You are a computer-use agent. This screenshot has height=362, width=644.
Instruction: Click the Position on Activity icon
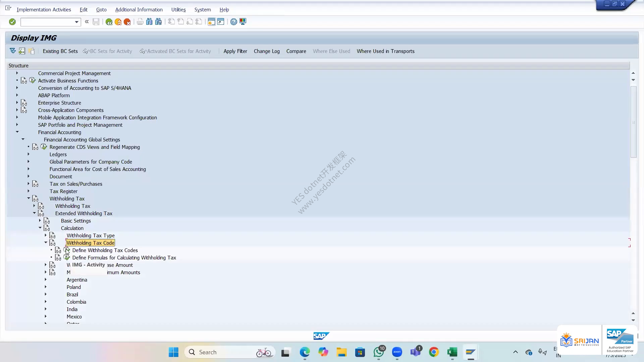tap(22, 51)
